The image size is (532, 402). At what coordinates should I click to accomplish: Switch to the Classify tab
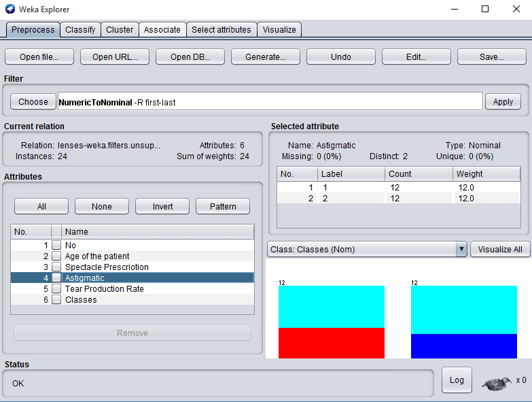[80, 29]
